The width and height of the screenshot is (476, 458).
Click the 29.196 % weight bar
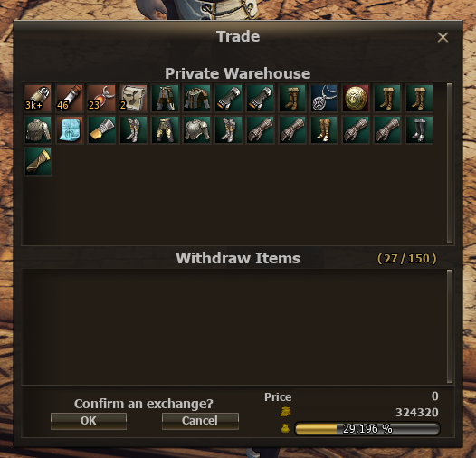coord(367,429)
